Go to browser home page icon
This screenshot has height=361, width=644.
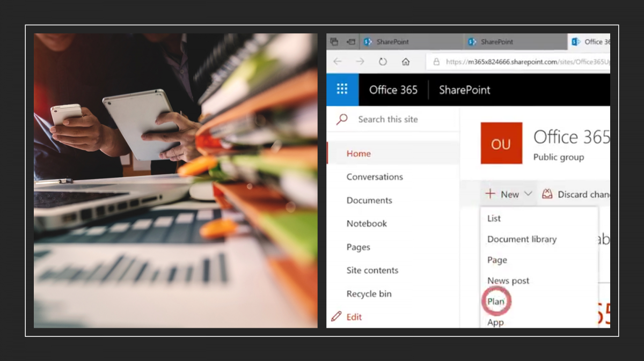point(406,62)
